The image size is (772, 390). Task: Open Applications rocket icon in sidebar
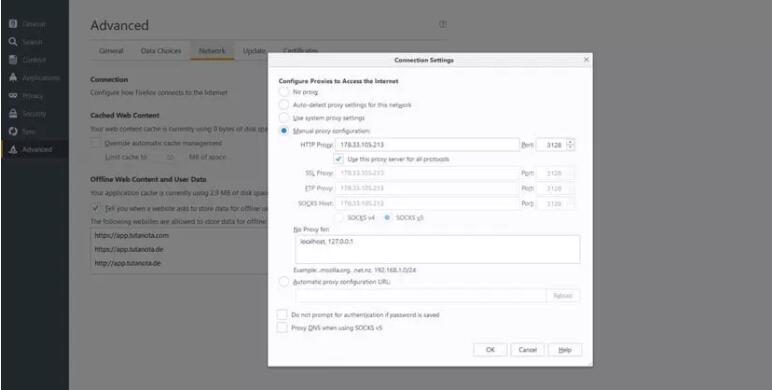pos(13,78)
